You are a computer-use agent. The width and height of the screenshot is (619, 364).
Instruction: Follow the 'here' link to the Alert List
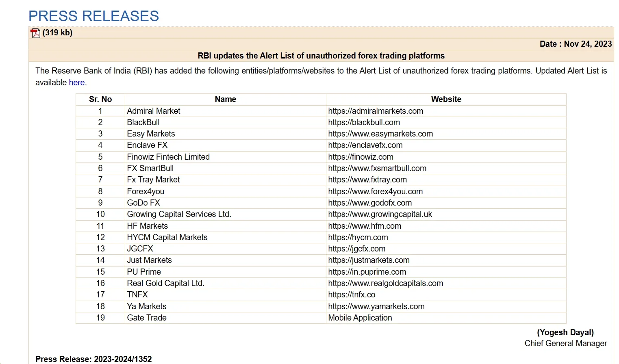pos(77,82)
